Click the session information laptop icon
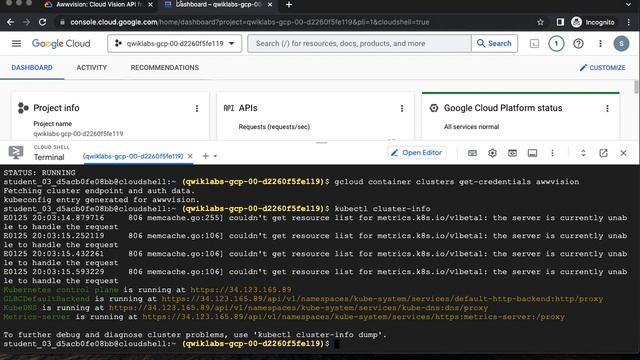640x360 pixels. click(x=532, y=153)
